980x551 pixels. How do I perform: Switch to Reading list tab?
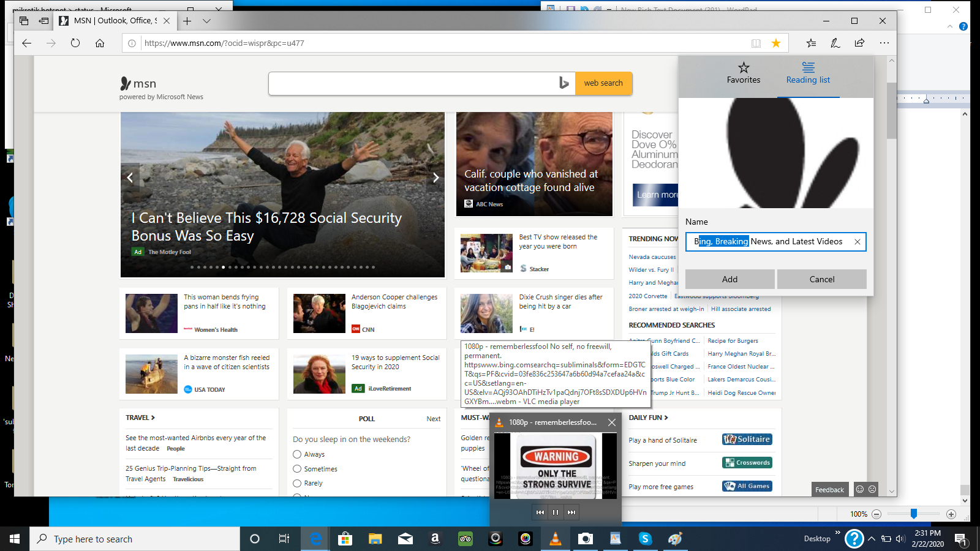coord(808,73)
